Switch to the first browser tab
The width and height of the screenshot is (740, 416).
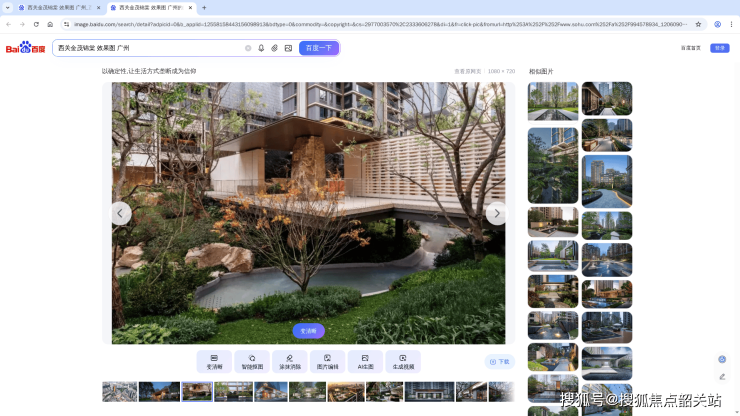pyautogui.click(x=57, y=8)
